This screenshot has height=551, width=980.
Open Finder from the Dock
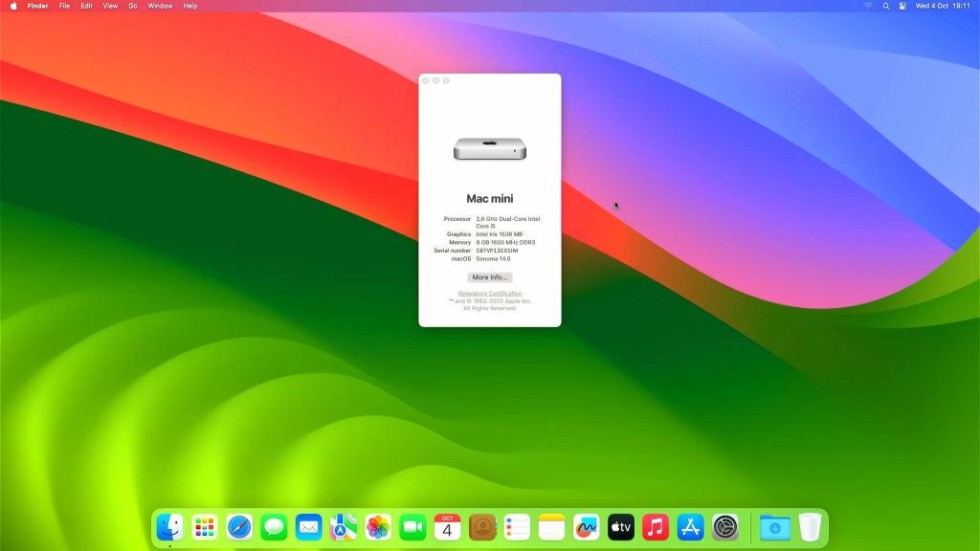pyautogui.click(x=170, y=527)
